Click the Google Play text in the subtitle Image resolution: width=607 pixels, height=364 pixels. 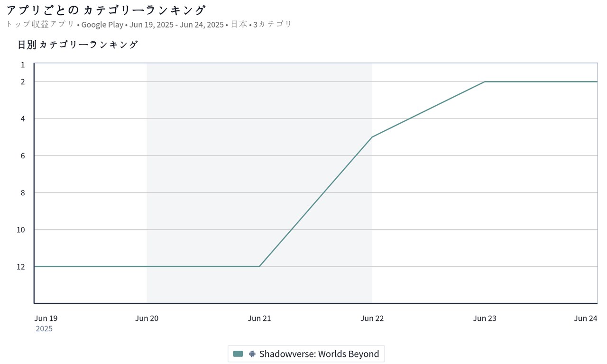pos(102,25)
